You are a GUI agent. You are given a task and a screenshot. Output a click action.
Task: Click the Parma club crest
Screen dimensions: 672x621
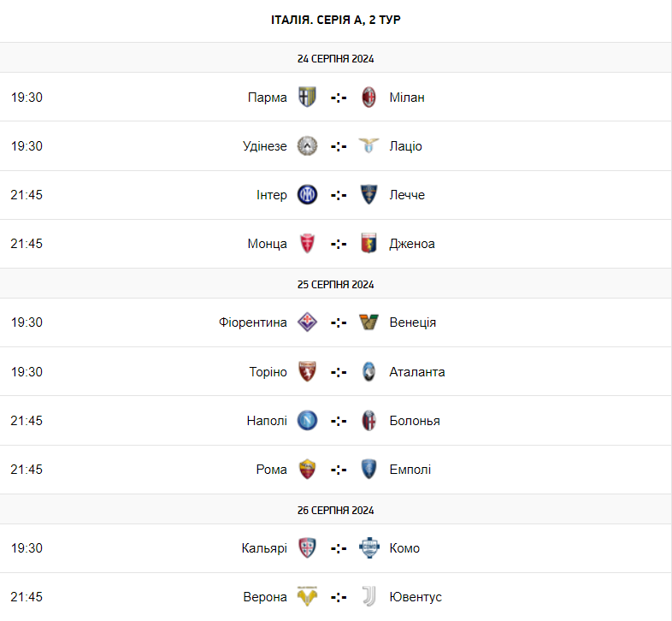tap(307, 98)
